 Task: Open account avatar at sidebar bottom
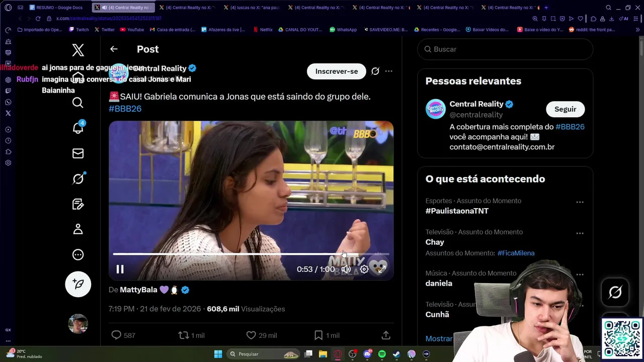[78, 324]
